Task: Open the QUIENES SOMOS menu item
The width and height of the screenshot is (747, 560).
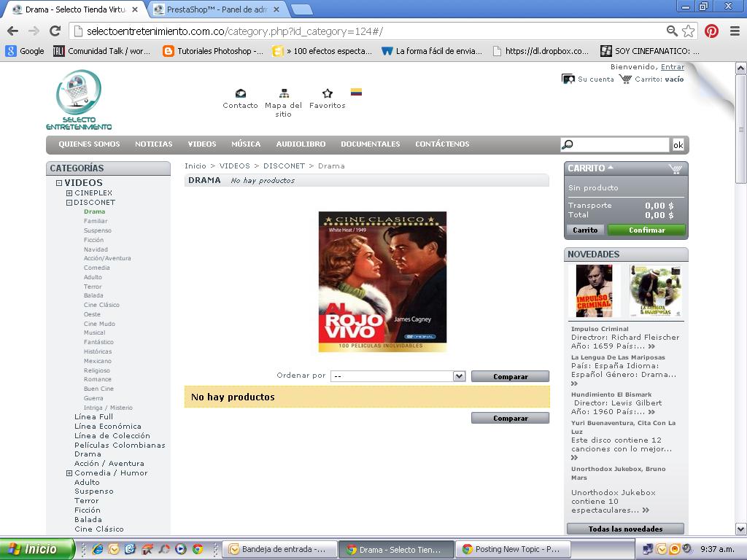Action: point(89,144)
